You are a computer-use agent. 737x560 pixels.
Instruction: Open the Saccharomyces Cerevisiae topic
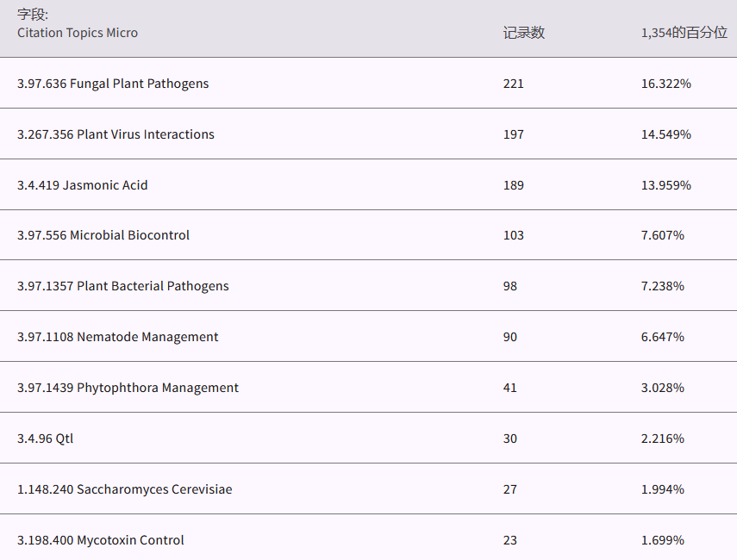124,489
